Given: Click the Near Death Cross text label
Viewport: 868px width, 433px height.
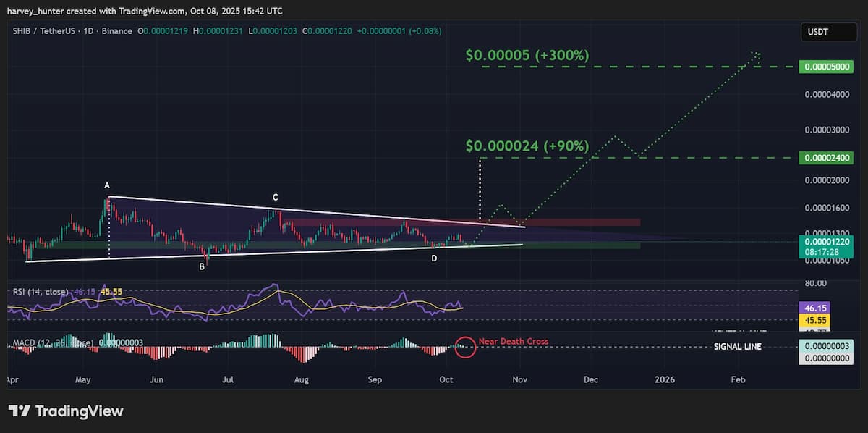Looking at the screenshot, I should click(x=513, y=341).
